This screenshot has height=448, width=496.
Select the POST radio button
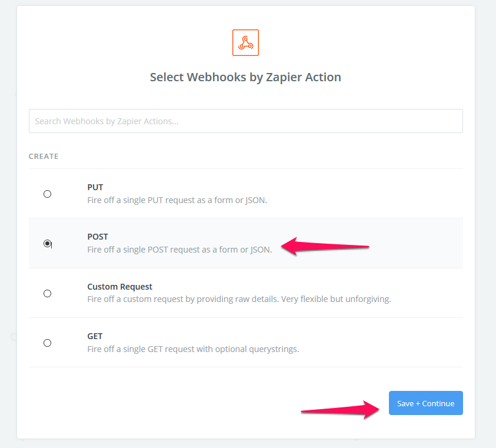click(x=48, y=243)
